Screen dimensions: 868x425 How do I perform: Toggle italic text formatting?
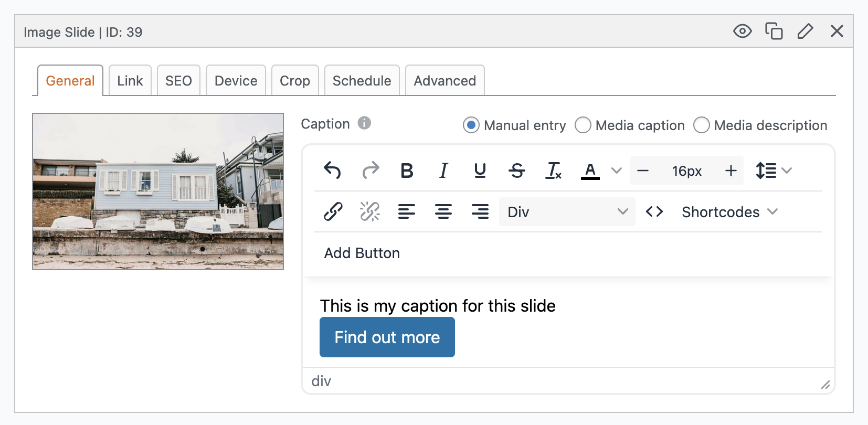tap(443, 171)
